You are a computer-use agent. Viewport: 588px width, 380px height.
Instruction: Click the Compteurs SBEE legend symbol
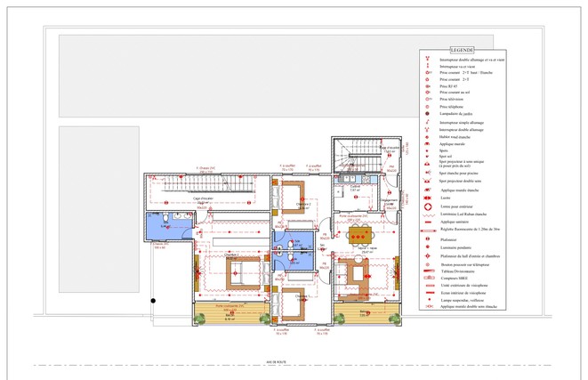click(x=429, y=278)
